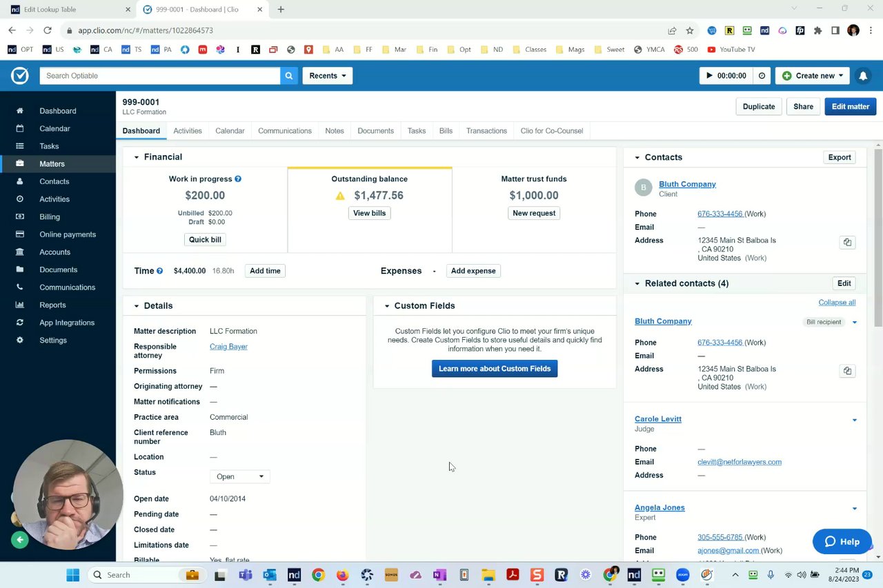Switch to the Activities tab
This screenshot has width=883, height=588.
coord(188,131)
